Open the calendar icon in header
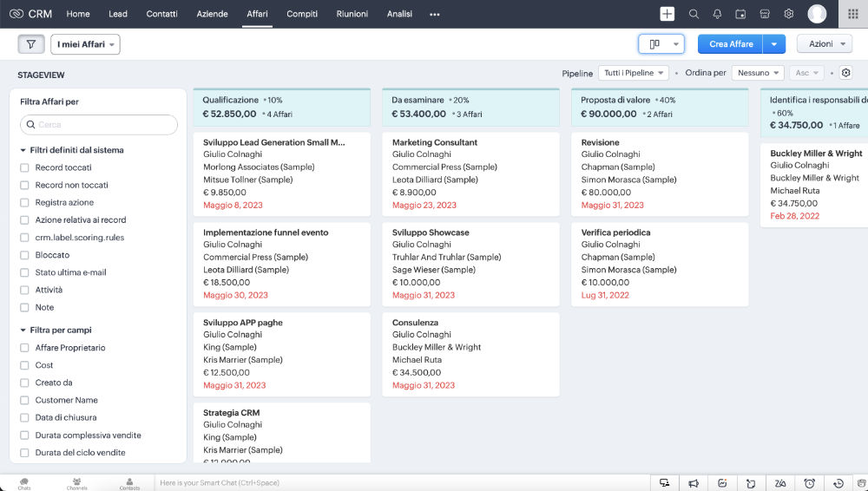This screenshot has height=491, width=868. 740,14
